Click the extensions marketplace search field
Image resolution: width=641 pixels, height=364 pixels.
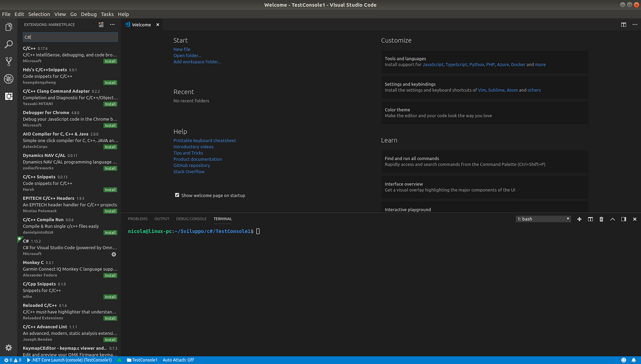tap(70, 37)
